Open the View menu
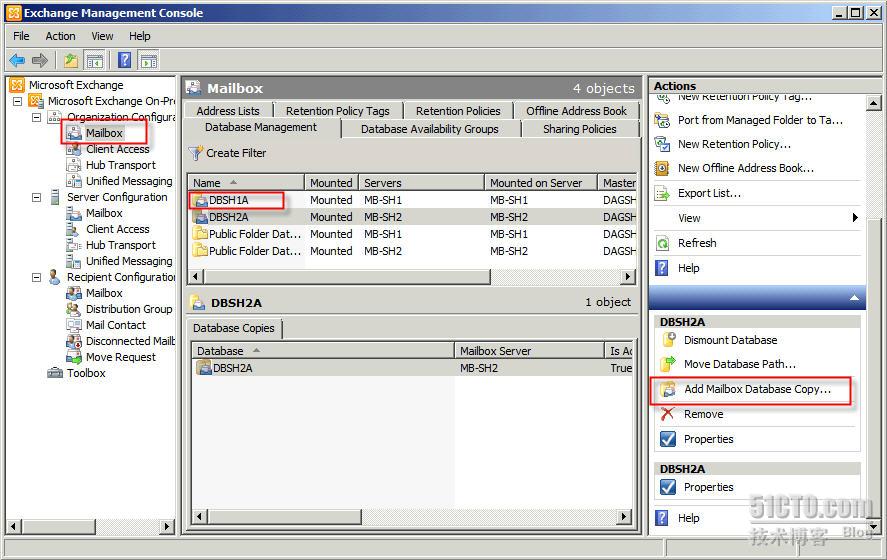Screen dimensions: 887x560 pos(102,36)
